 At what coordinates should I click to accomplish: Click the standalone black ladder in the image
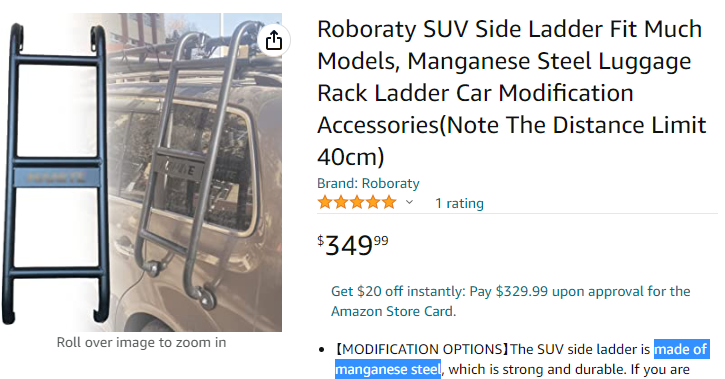(x=55, y=173)
